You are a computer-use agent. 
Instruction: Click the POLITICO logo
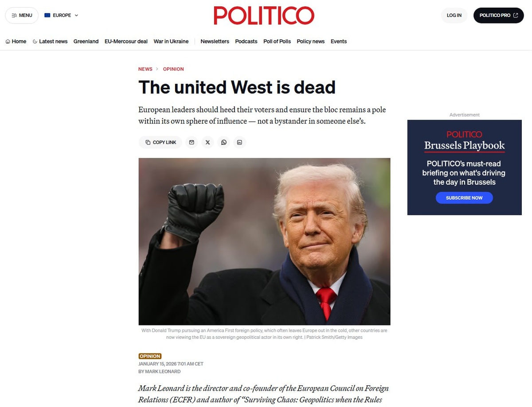click(x=264, y=16)
